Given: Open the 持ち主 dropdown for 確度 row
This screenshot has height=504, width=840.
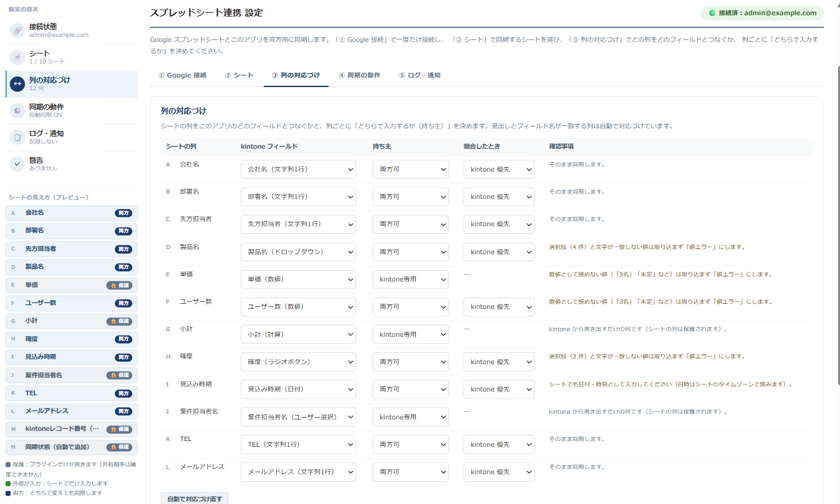Looking at the screenshot, I should 411,362.
